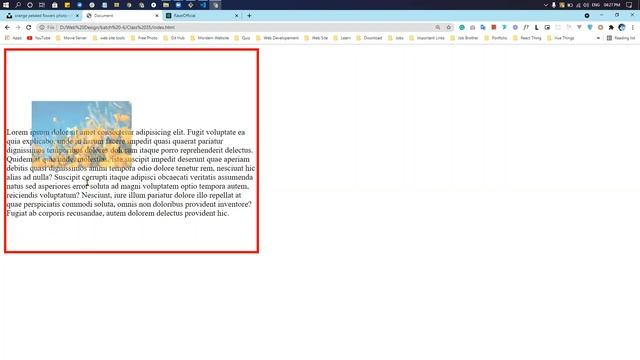Image resolution: width=640 pixels, height=360 pixels.
Task: Open the Chrome profile avatar
Action: (x=622, y=27)
